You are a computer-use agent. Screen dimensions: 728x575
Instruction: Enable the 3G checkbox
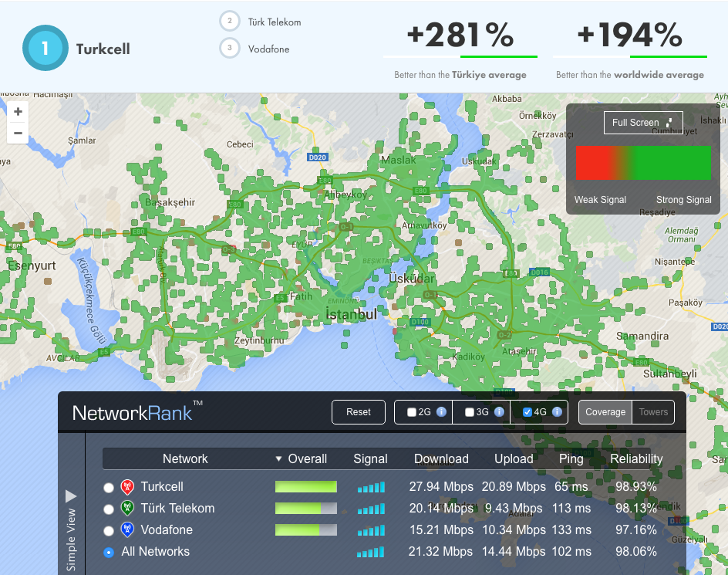click(470, 412)
